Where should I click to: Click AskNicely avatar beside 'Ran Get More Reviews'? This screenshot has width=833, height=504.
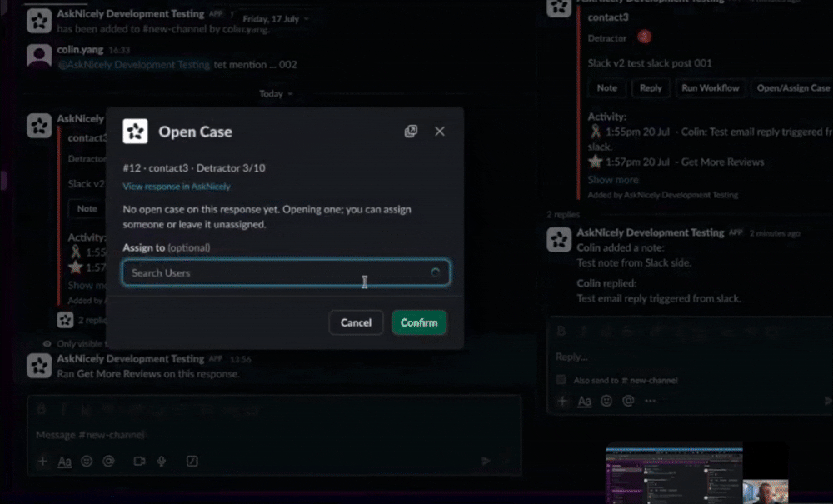click(x=39, y=366)
